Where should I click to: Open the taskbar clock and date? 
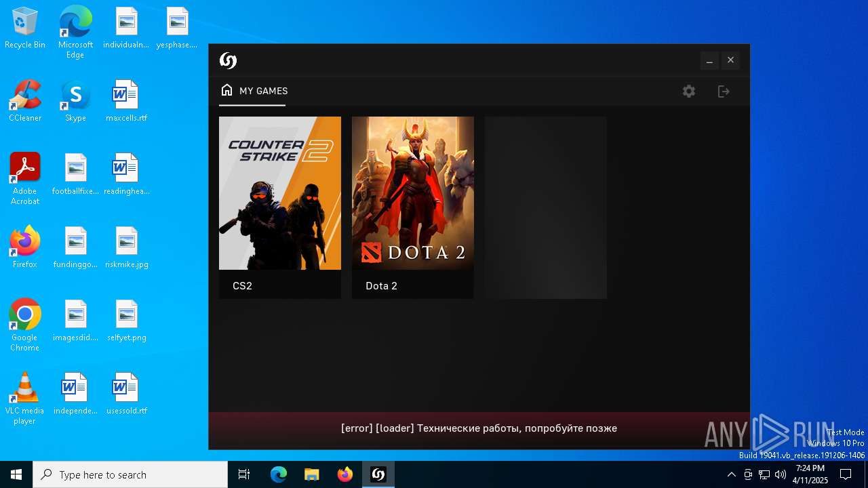810,474
